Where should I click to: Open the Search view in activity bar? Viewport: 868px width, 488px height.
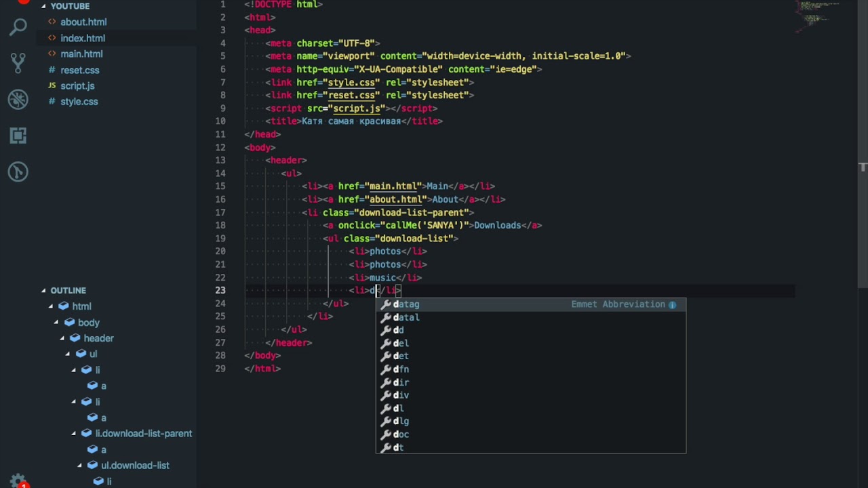click(x=18, y=27)
